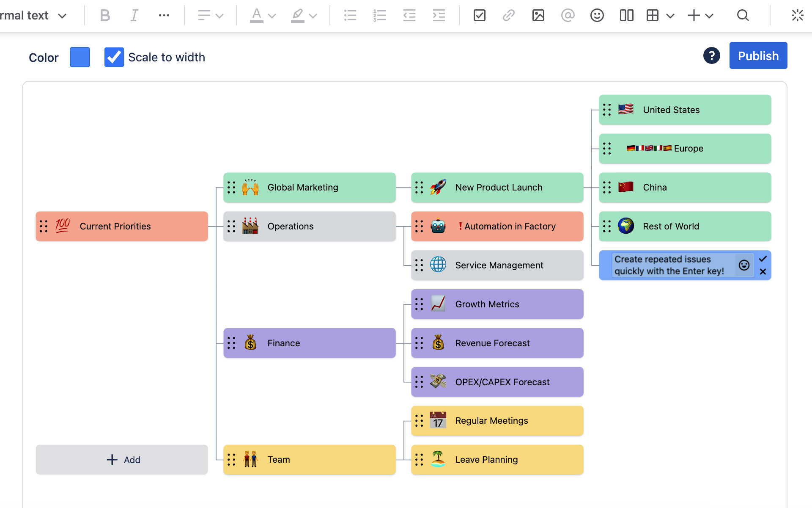The width and height of the screenshot is (812, 508).
Task: Enable the Scale to width checkbox
Action: (x=113, y=57)
